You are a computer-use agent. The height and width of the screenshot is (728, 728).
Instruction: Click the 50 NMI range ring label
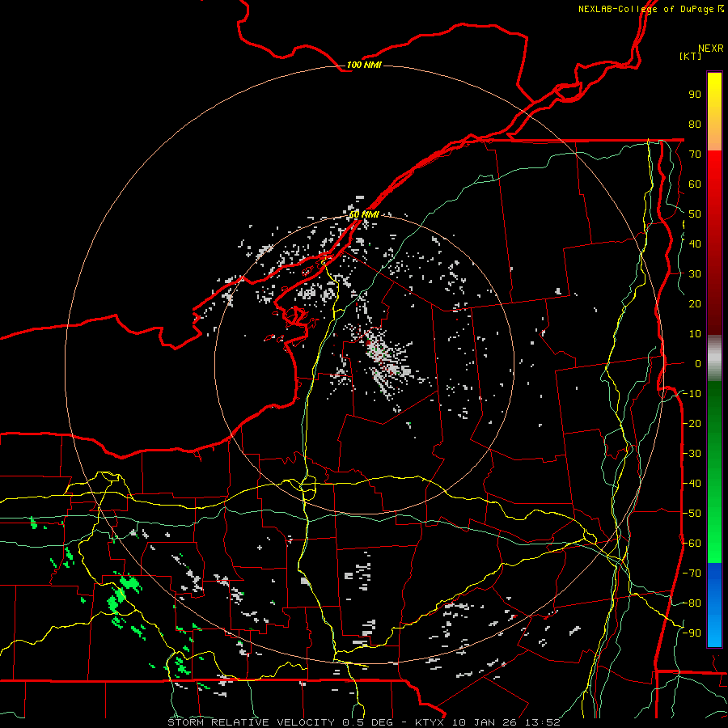(364, 214)
